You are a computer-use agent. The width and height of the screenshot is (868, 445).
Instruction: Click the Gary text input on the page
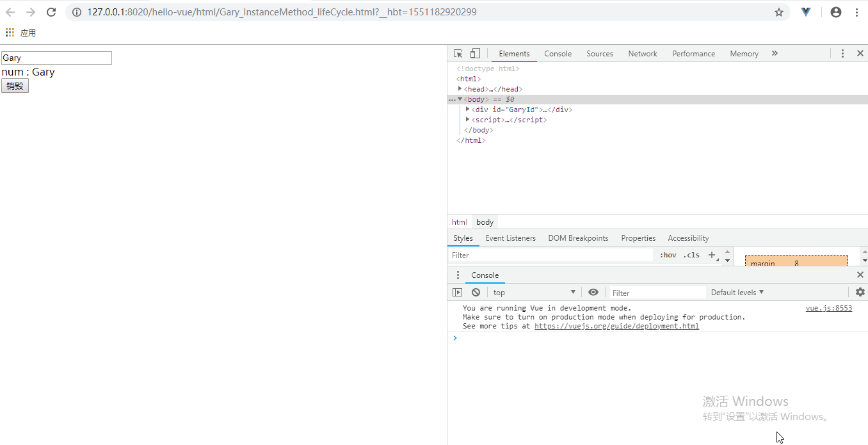coord(56,58)
